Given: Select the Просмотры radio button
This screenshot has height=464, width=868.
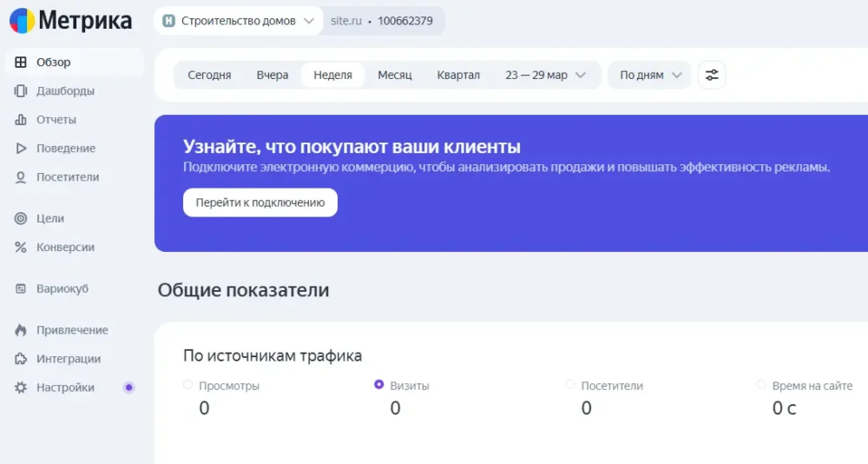Looking at the screenshot, I should [188, 385].
